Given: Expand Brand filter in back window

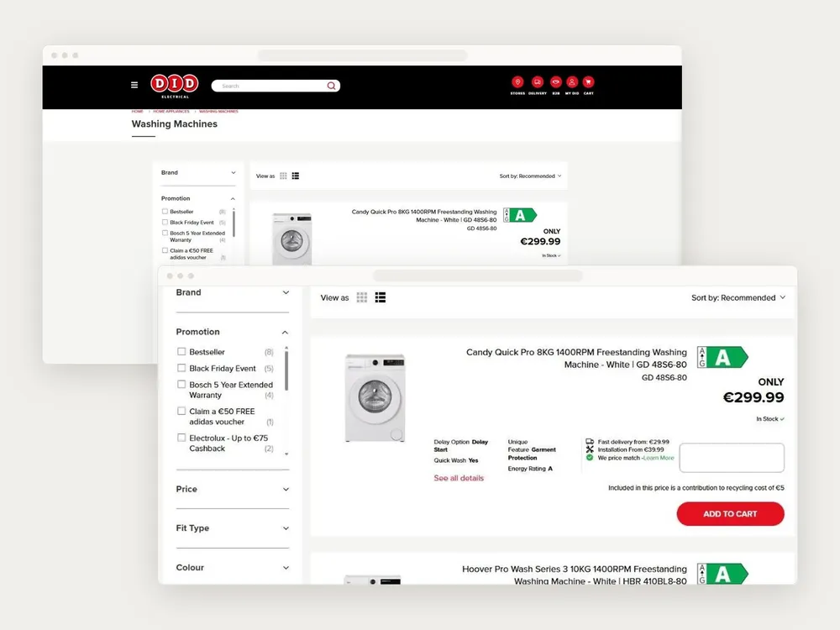Looking at the screenshot, I should coord(233,172).
